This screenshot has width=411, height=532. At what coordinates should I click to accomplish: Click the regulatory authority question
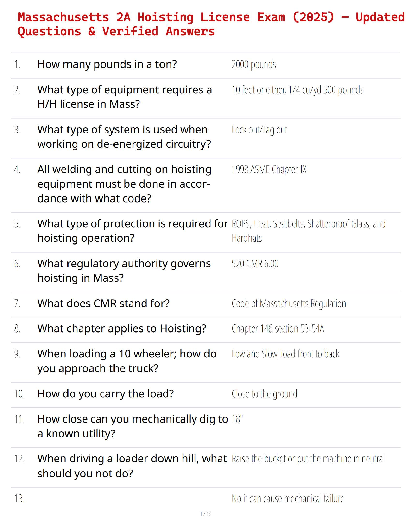pos(124,271)
